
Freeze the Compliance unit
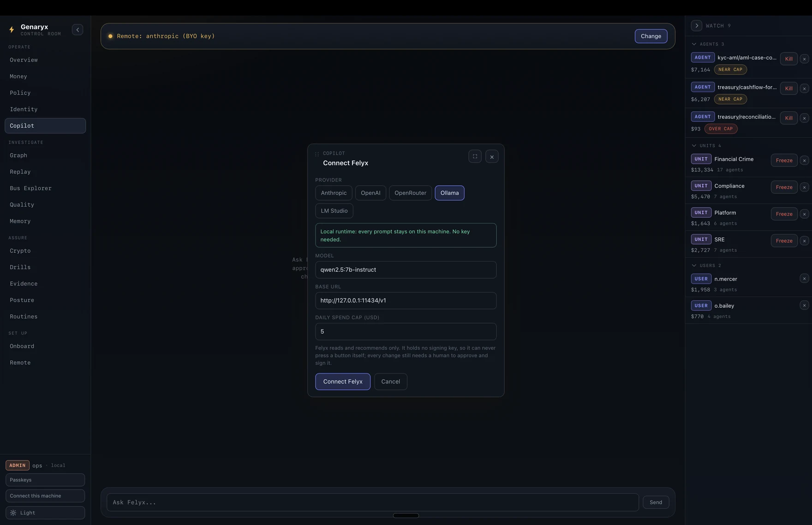click(784, 187)
